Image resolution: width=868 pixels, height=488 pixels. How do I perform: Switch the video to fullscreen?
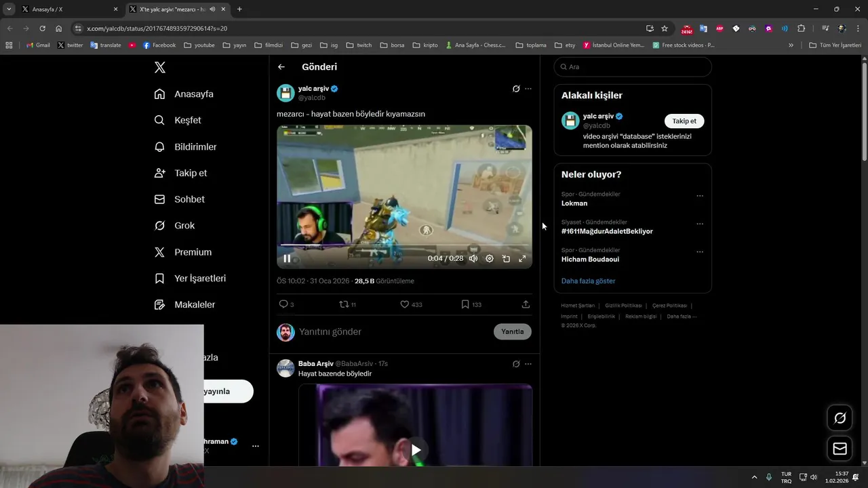(x=522, y=258)
